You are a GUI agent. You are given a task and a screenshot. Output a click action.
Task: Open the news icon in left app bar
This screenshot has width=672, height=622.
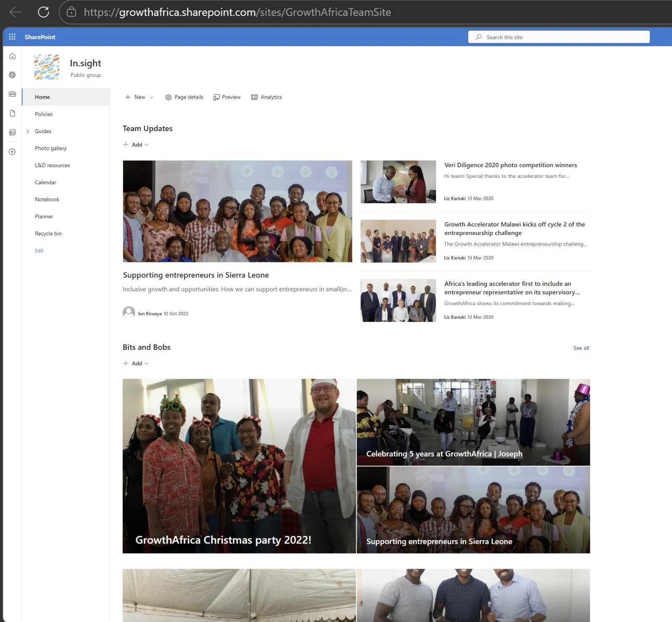coord(13,94)
